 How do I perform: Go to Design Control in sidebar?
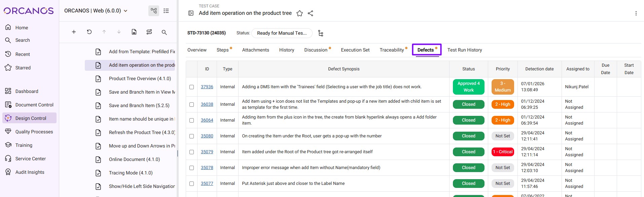(31, 118)
